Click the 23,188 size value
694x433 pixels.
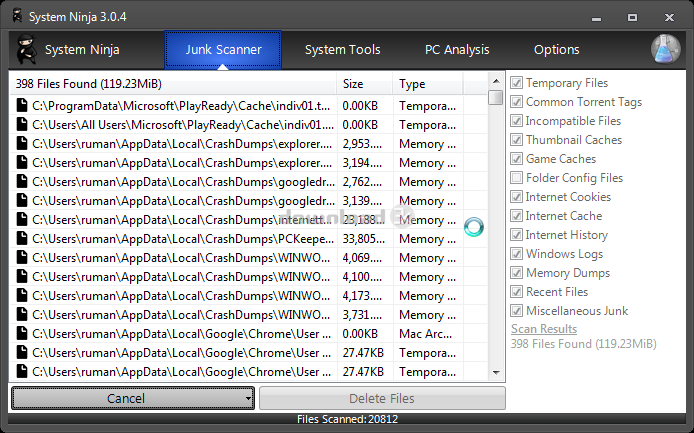363,220
